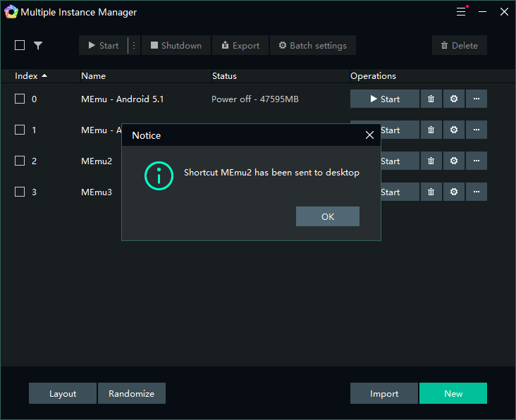Image resolution: width=516 pixels, height=420 pixels.
Task: Close the Notice dialog with X
Action: pos(369,135)
